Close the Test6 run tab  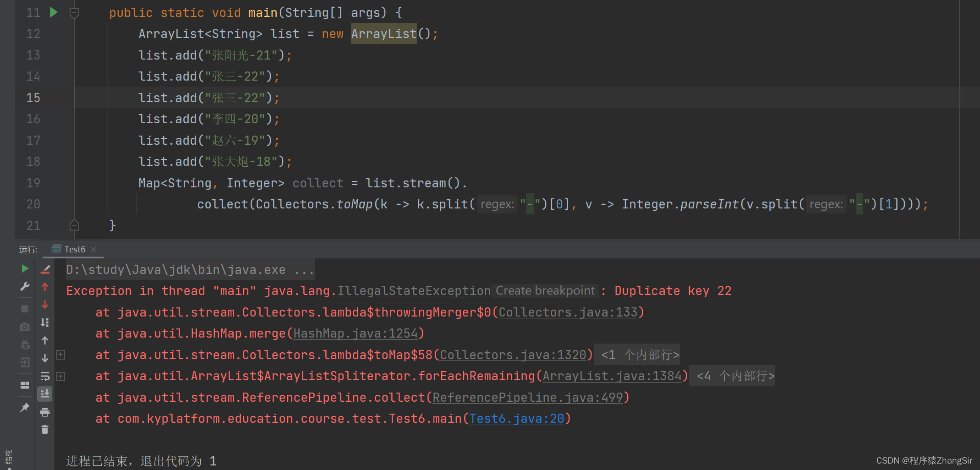pos(93,250)
